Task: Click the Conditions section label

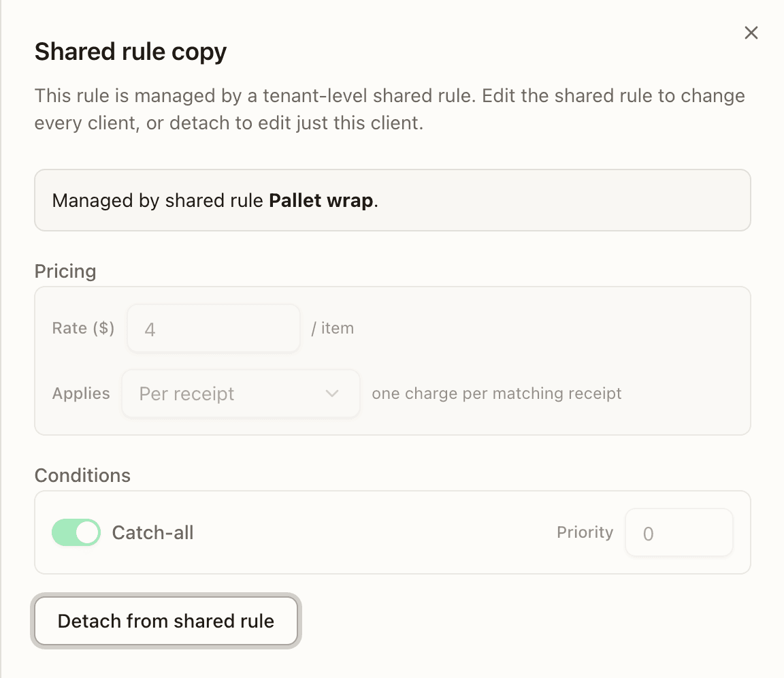Action: pos(82,476)
